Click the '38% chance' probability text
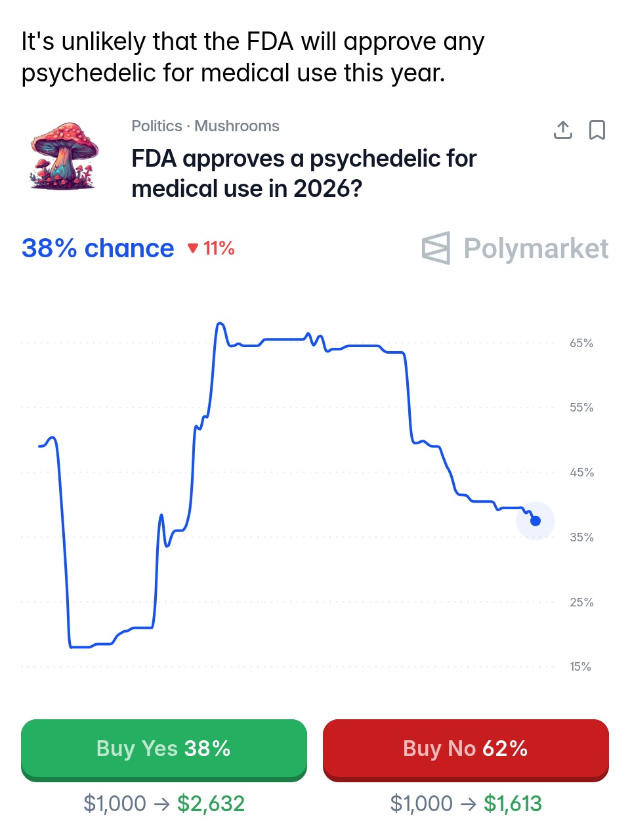Screen dimensions: 630x840 click(98, 249)
